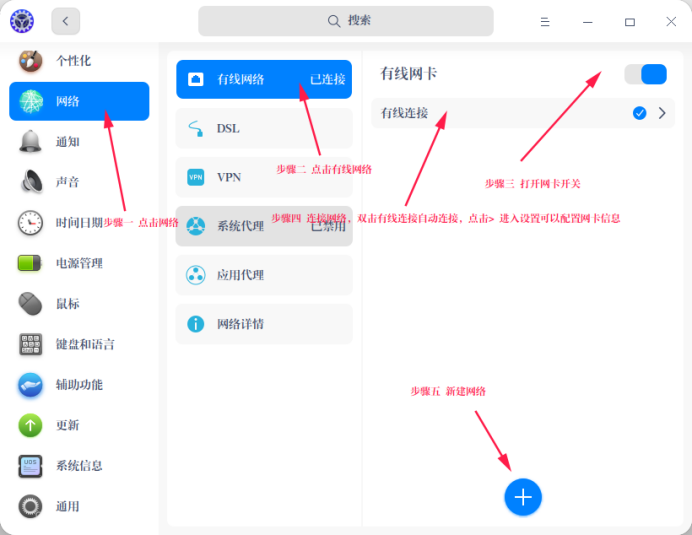Maximize the settings window
Image resolution: width=692 pixels, height=535 pixels.
coord(630,22)
